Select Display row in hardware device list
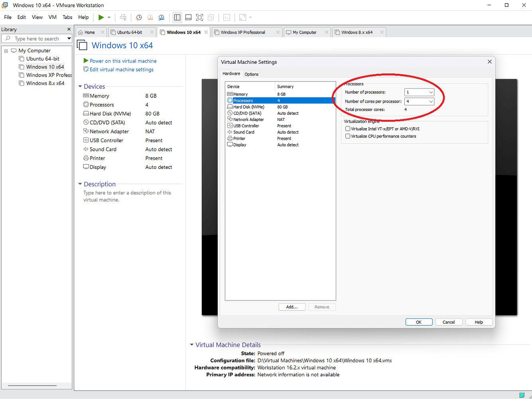Viewport: 532px width, 399px height. (x=280, y=145)
